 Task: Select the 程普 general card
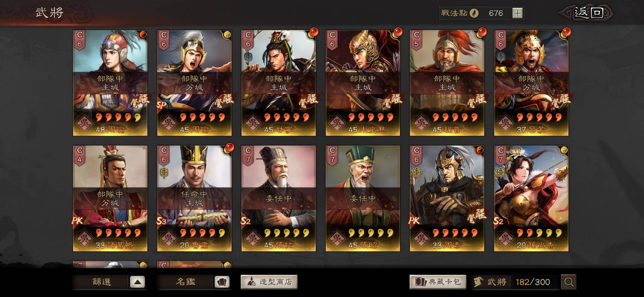(x=447, y=83)
